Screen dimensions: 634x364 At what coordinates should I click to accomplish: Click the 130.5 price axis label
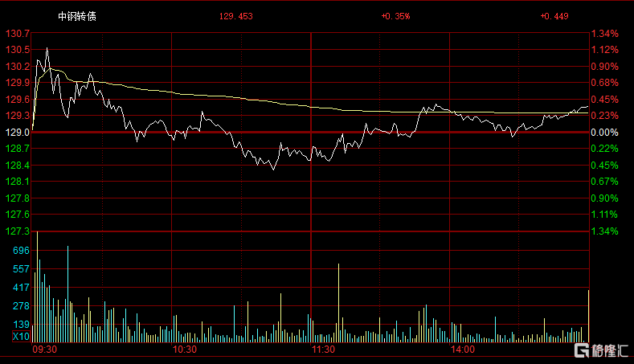pos(18,50)
